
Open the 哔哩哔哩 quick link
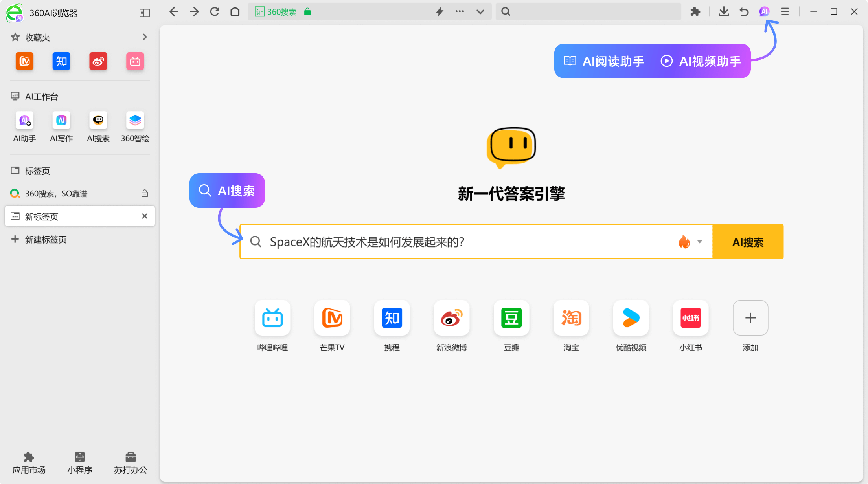pyautogui.click(x=272, y=318)
